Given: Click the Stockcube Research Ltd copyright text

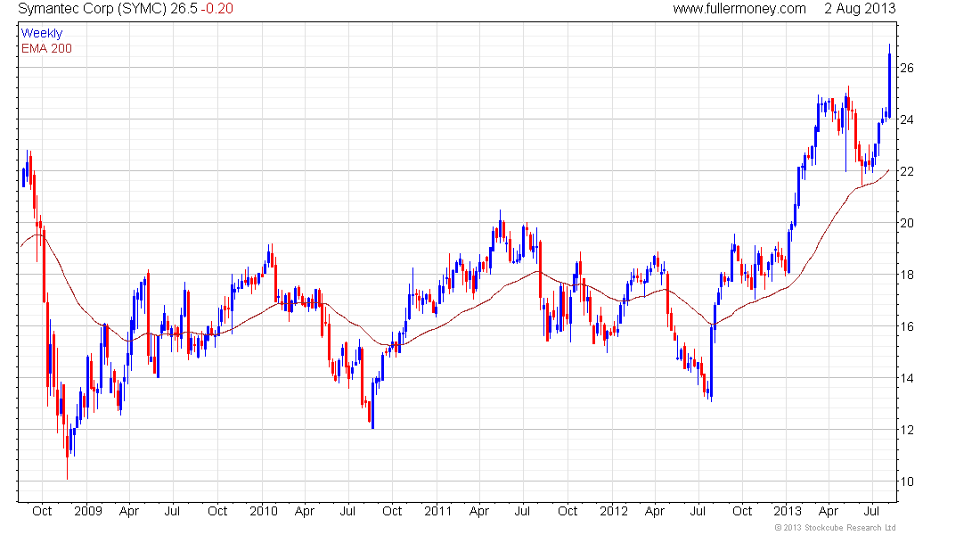Looking at the screenshot, I should [835, 528].
